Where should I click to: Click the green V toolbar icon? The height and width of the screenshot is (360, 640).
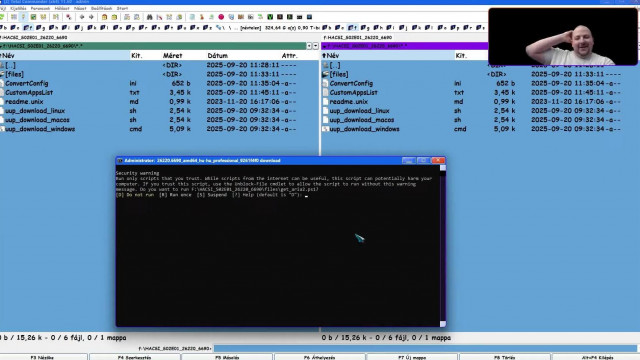[x=270, y=17]
